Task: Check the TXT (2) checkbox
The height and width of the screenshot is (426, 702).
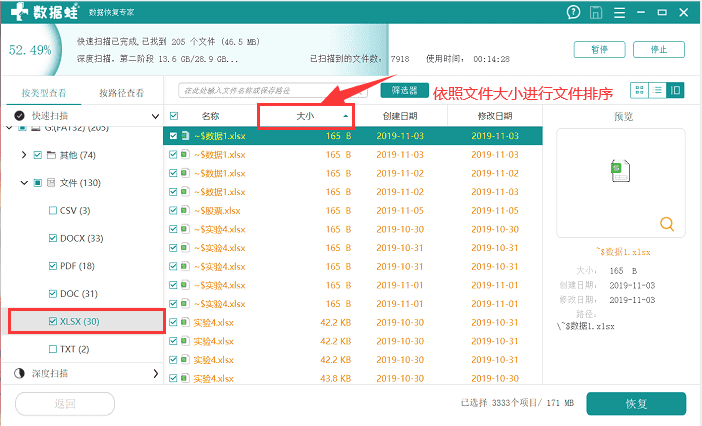Action: [53, 349]
